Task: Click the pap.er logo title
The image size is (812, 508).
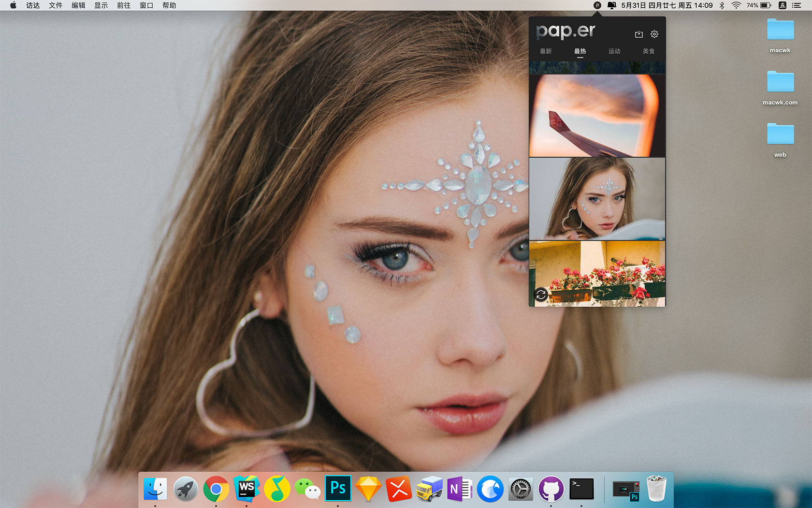Action: [x=565, y=31]
